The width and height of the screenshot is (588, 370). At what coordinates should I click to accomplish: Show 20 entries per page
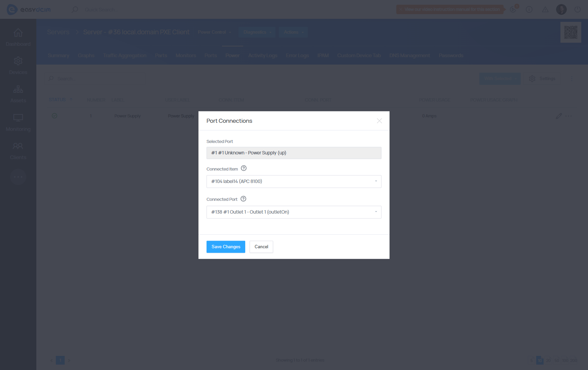point(548,360)
